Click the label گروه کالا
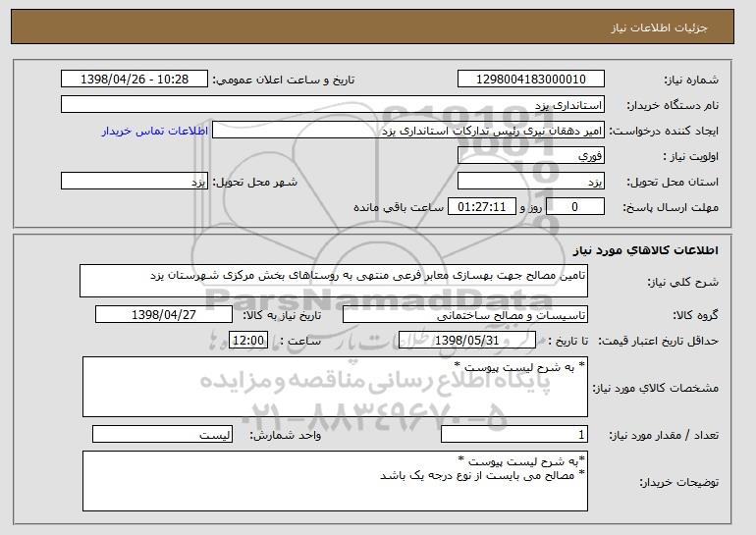This screenshot has width=756, height=535. tap(695, 315)
